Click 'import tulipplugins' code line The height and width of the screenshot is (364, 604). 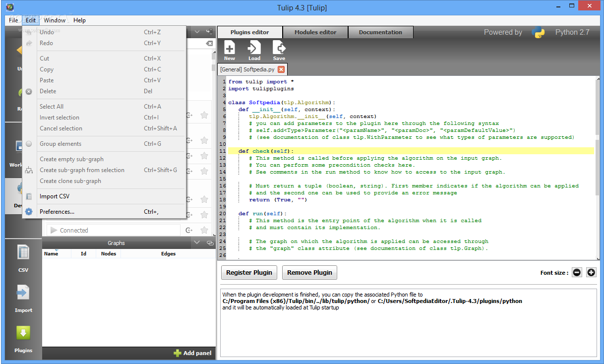pyautogui.click(x=261, y=89)
